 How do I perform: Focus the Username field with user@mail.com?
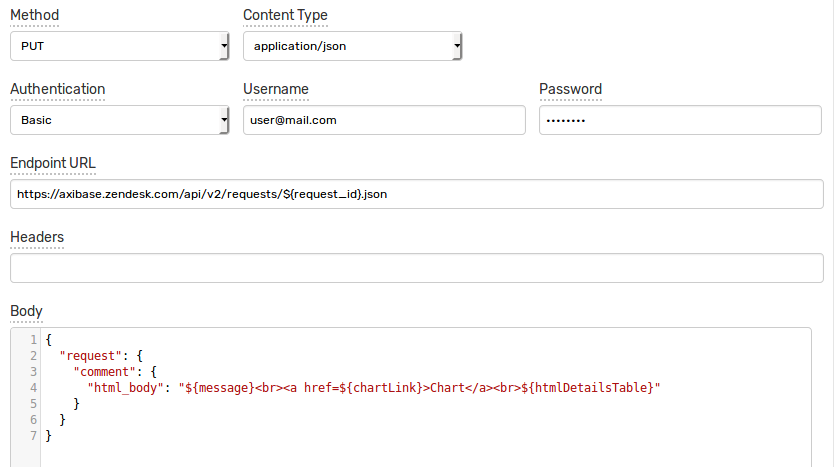384,120
